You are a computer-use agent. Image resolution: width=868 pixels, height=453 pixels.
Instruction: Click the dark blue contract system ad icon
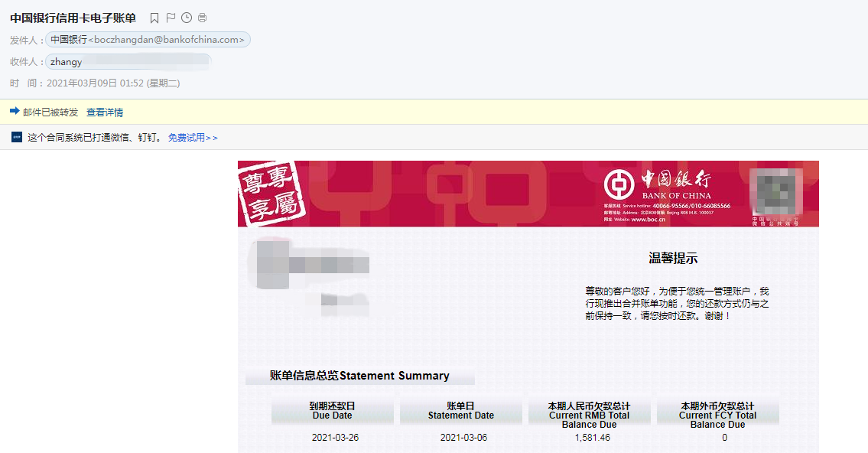point(17,137)
